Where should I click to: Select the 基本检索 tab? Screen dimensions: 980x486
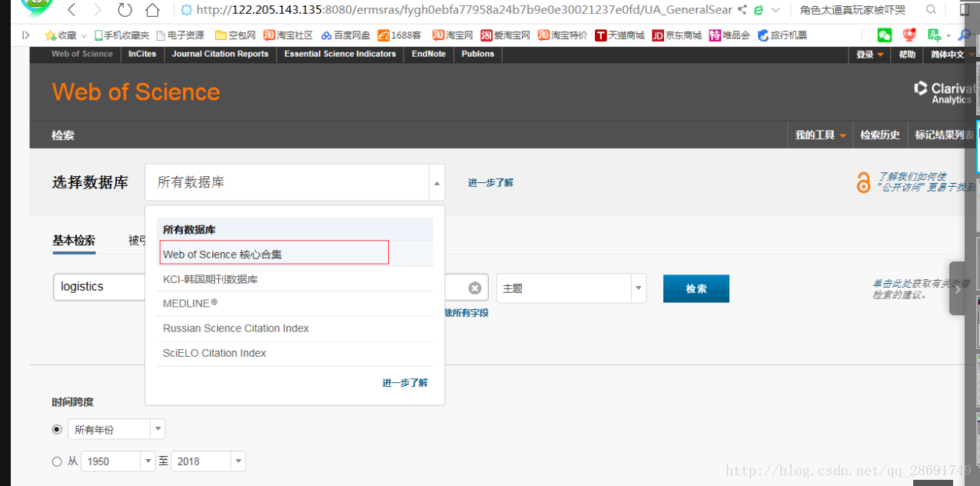74,241
